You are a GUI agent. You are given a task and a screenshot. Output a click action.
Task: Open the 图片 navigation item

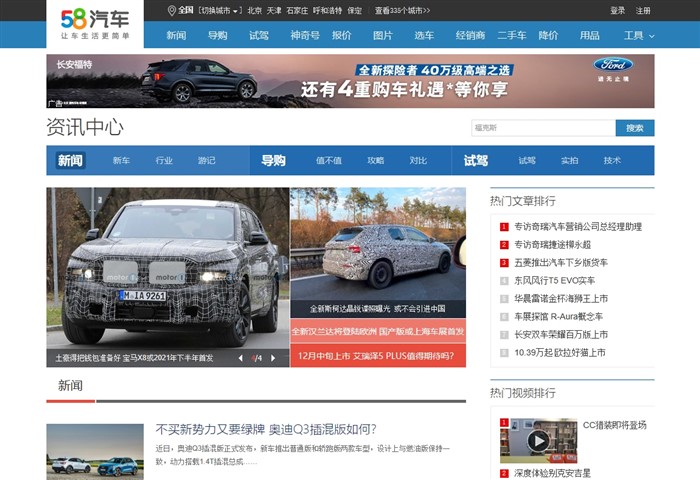coord(383,35)
